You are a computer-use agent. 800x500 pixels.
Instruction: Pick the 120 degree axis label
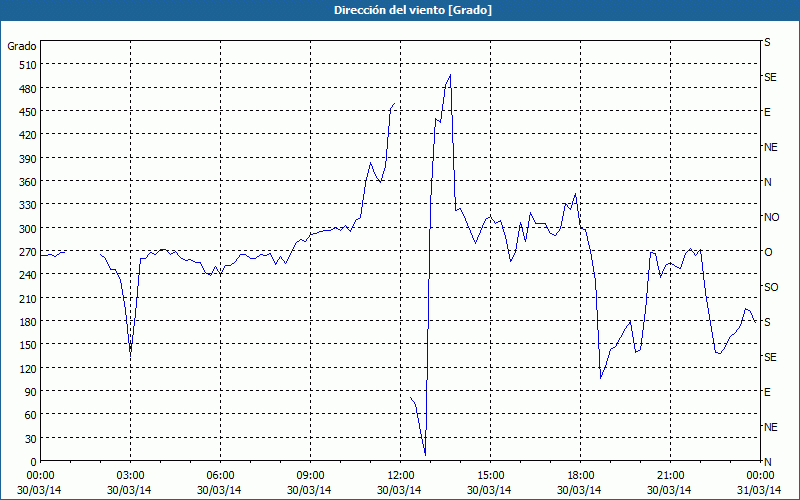click(x=28, y=368)
